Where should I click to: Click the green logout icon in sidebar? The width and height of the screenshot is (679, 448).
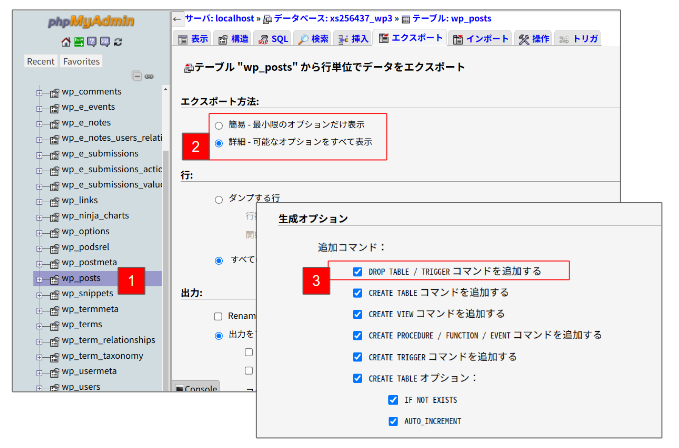coord(78,42)
